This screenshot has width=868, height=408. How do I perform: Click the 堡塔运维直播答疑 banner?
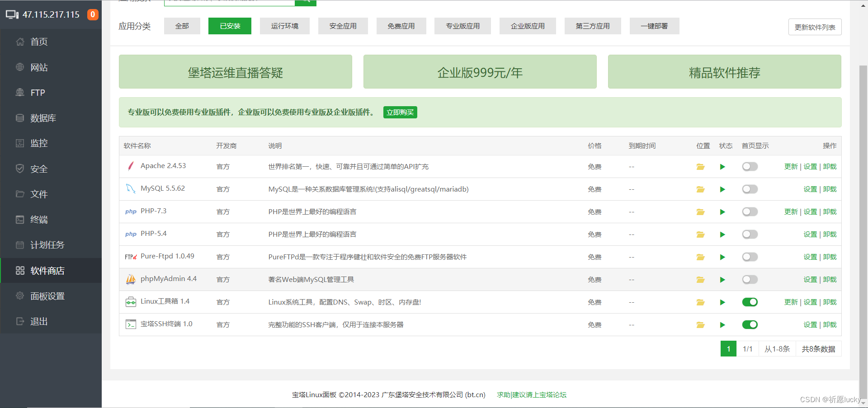236,72
